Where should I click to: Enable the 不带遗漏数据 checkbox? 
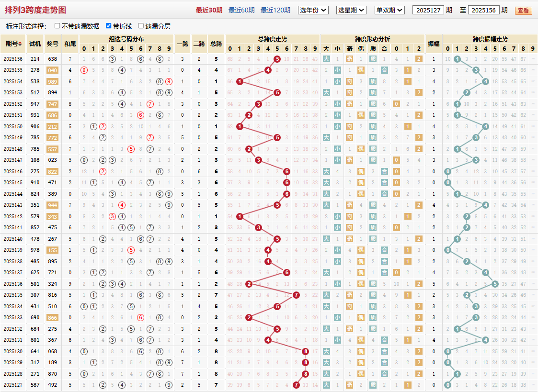point(57,26)
